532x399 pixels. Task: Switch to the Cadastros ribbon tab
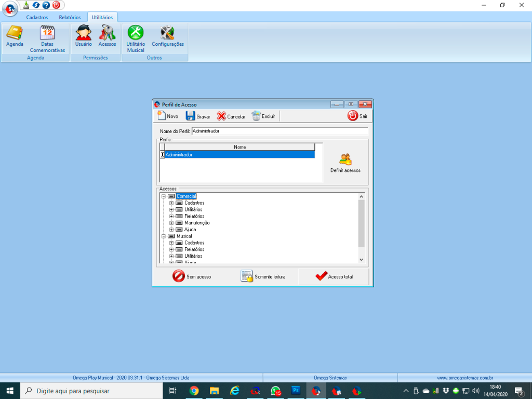pos(37,17)
